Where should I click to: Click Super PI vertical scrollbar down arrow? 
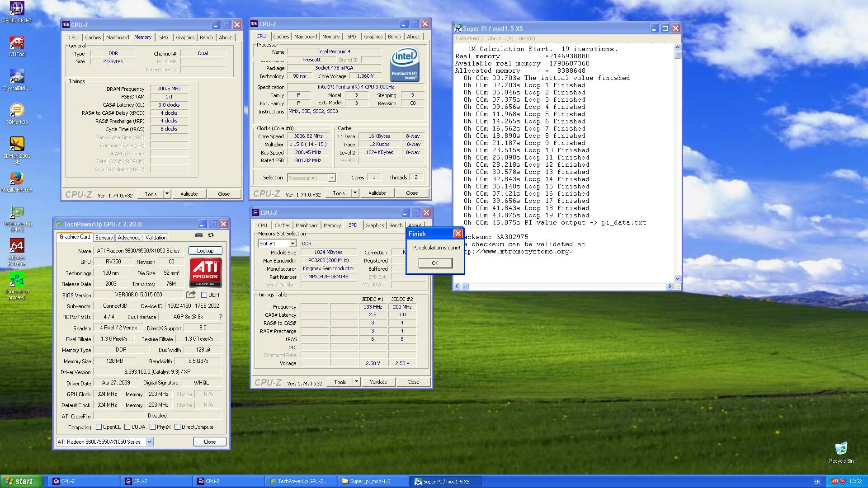coord(677,279)
